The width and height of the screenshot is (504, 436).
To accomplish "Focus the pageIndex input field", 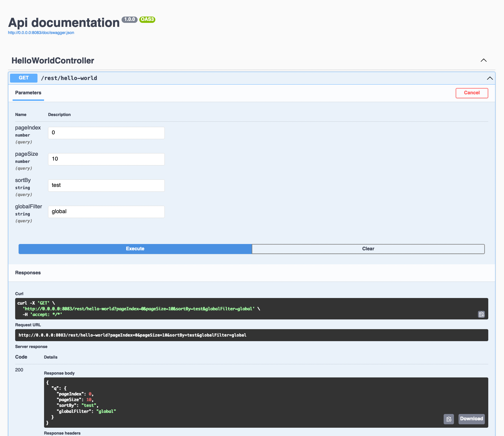I will click(x=106, y=133).
